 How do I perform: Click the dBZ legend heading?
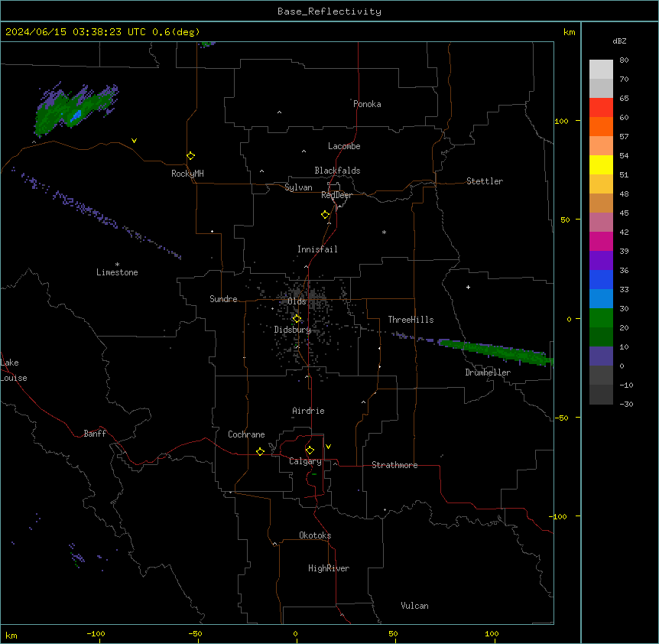pyautogui.click(x=619, y=41)
